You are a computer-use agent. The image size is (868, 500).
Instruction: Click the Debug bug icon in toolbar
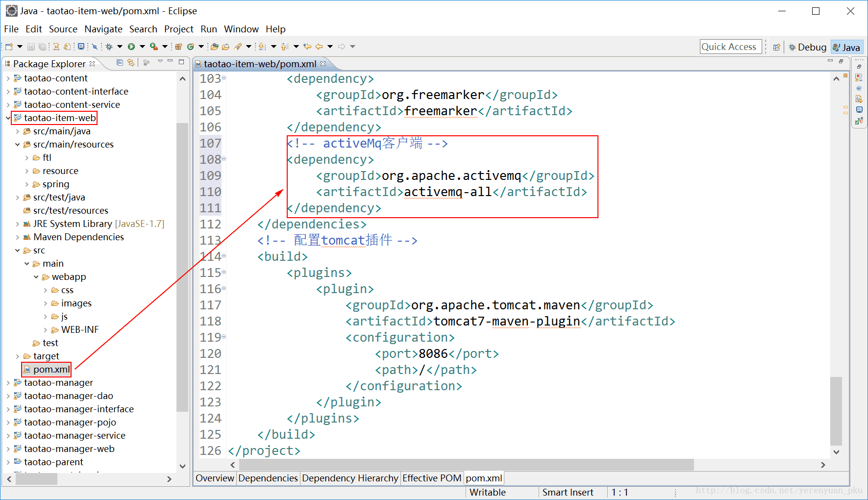pos(109,47)
